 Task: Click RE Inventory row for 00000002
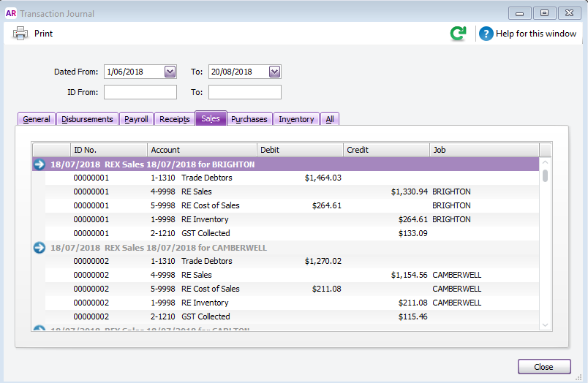tap(292, 303)
